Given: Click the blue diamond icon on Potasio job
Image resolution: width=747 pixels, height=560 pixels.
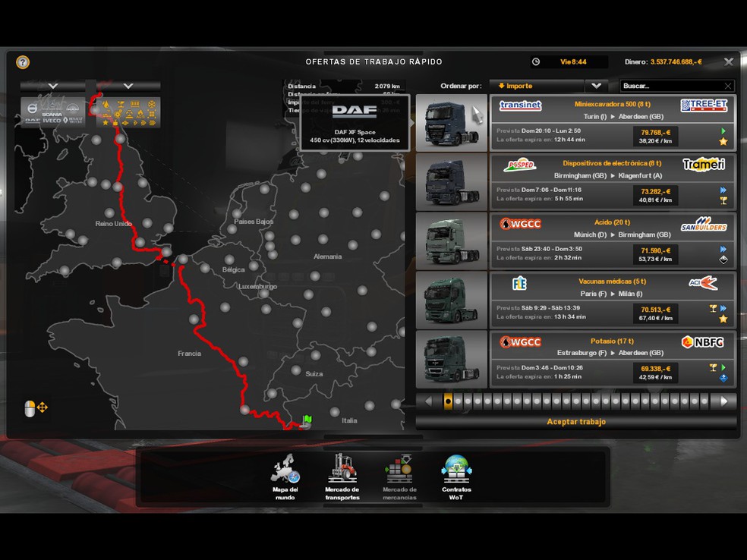Looking at the screenshot, I should coord(723,378).
